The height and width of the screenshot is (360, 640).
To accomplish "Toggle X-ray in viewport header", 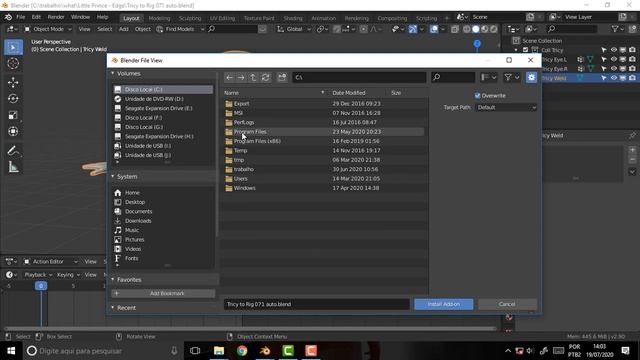I will (455, 29).
